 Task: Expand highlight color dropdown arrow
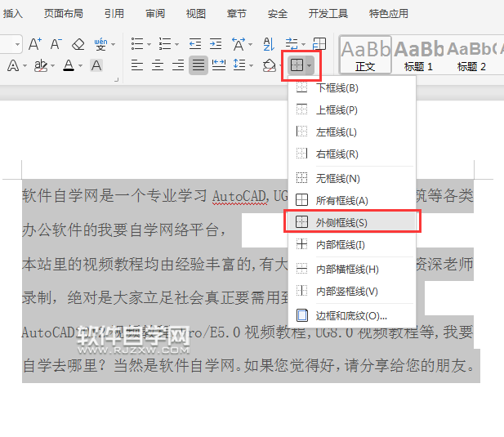click(53, 66)
